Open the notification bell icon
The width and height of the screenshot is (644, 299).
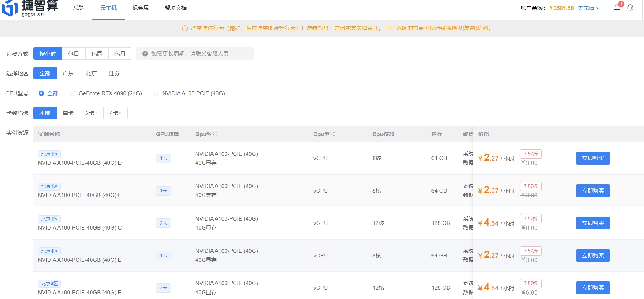(617, 8)
